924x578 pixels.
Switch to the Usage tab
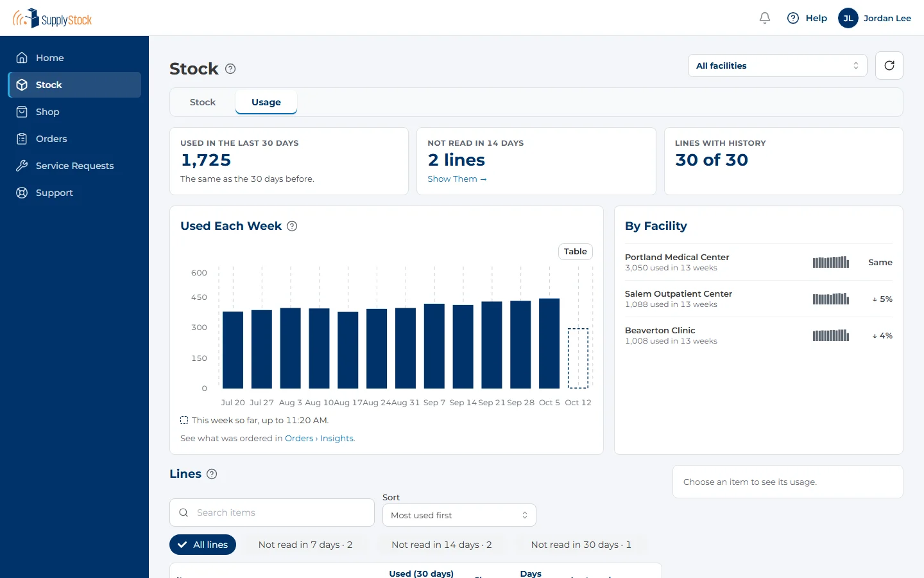coord(266,102)
